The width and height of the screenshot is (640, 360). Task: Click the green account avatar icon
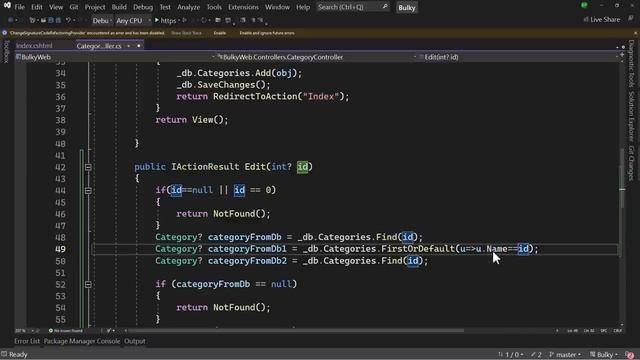584,5
